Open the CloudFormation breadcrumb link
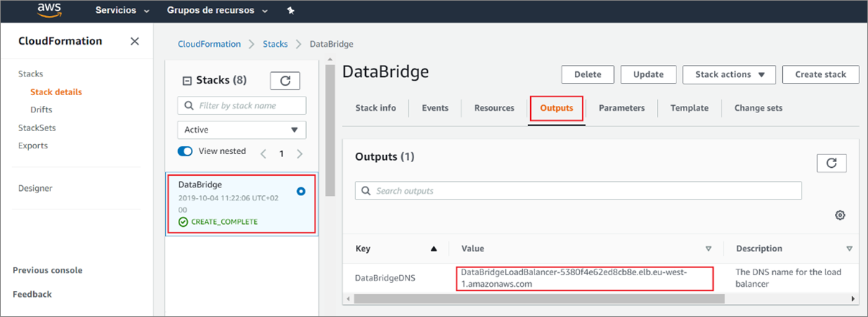Image resolution: width=868 pixels, height=317 pixels. tap(210, 44)
